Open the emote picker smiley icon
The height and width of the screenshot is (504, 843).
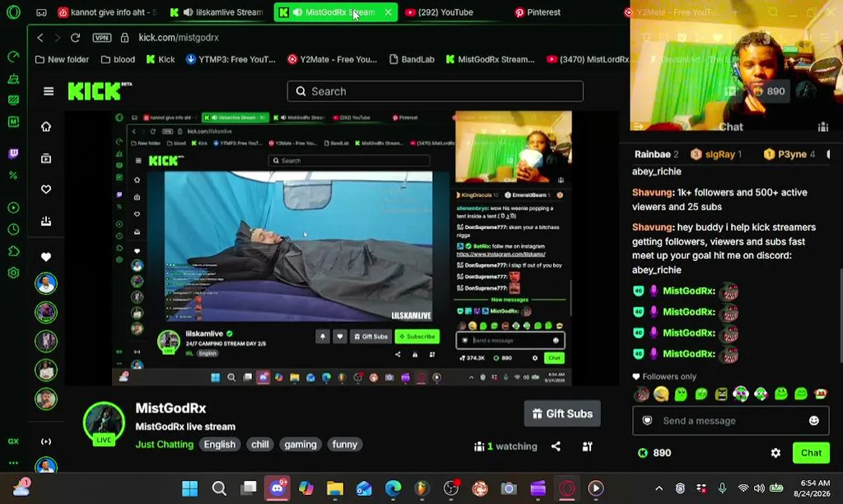pyautogui.click(x=814, y=421)
